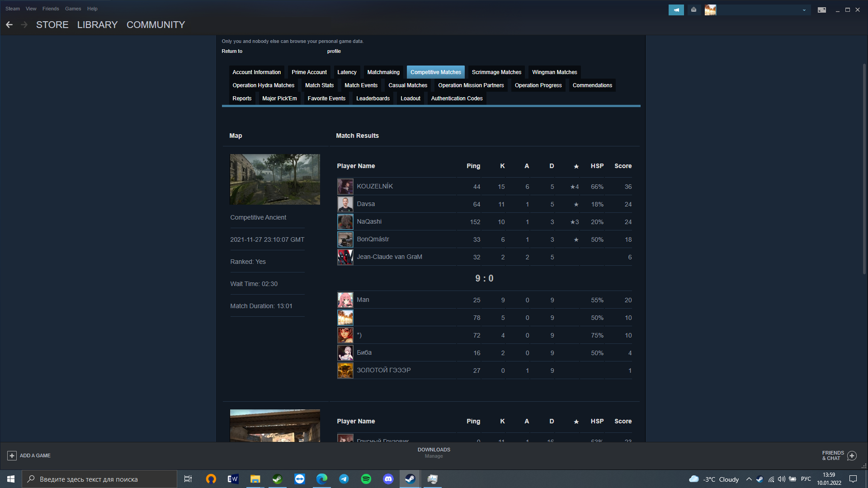Open Discord from the taskbar
This screenshot has width=868, height=488.
pyautogui.click(x=388, y=479)
